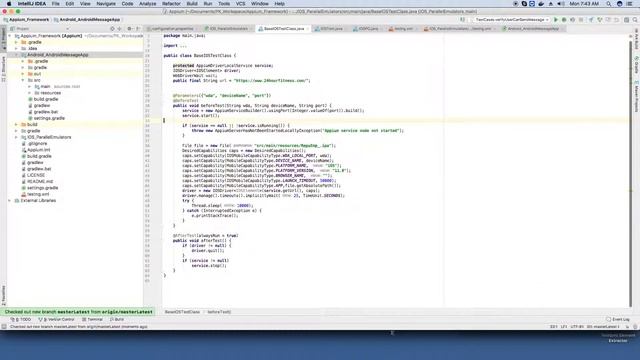Open Ant Build side panel tab
This screenshot has width=640, height=360.
(637, 38)
